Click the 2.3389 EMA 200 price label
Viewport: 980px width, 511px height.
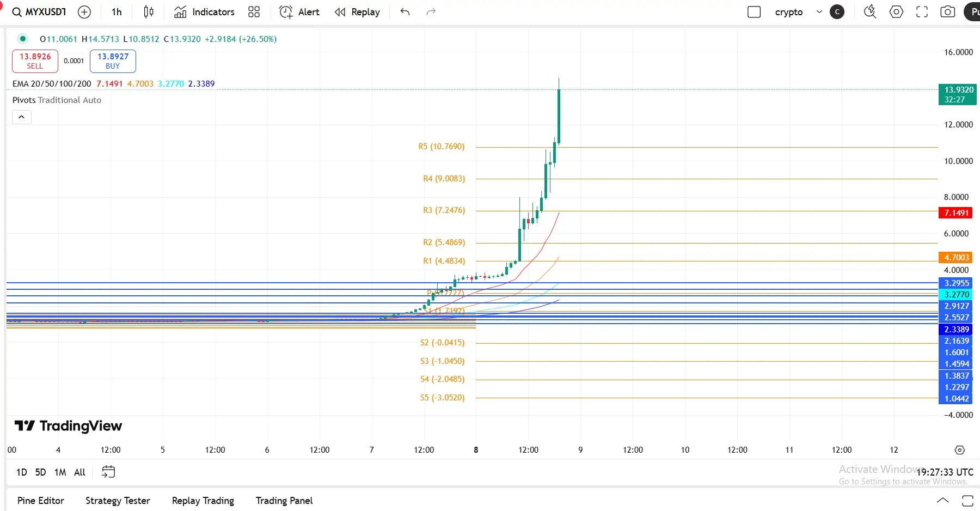(x=956, y=330)
